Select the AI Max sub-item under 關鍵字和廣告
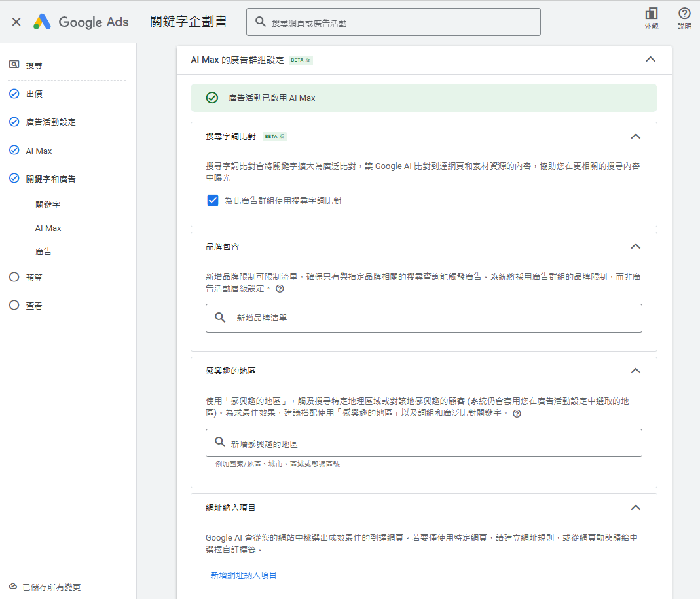 click(x=48, y=228)
